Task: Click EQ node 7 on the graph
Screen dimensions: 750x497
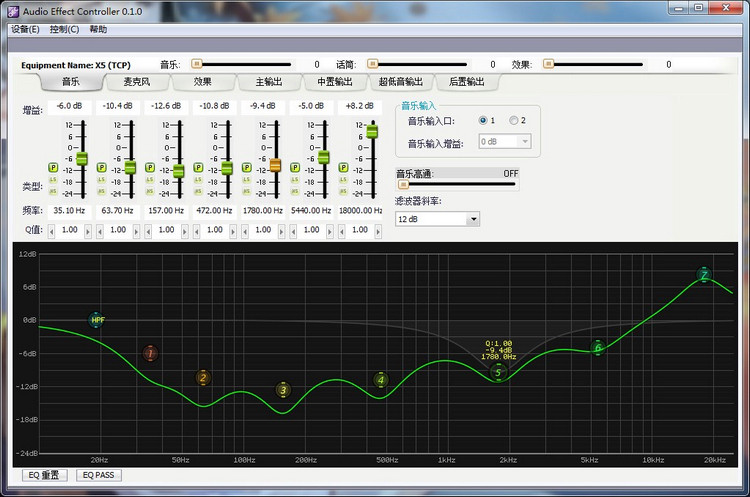Action: coord(704,275)
